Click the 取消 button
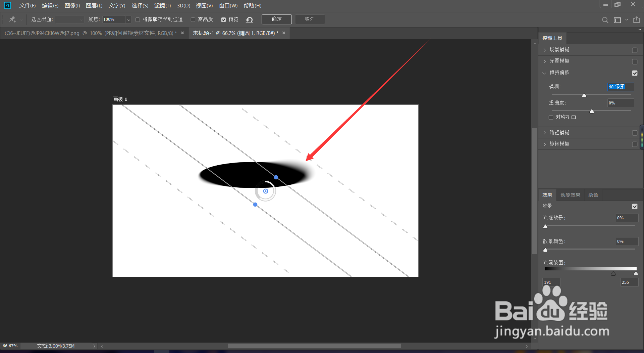This screenshot has height=353, width=644. point(310,19)
